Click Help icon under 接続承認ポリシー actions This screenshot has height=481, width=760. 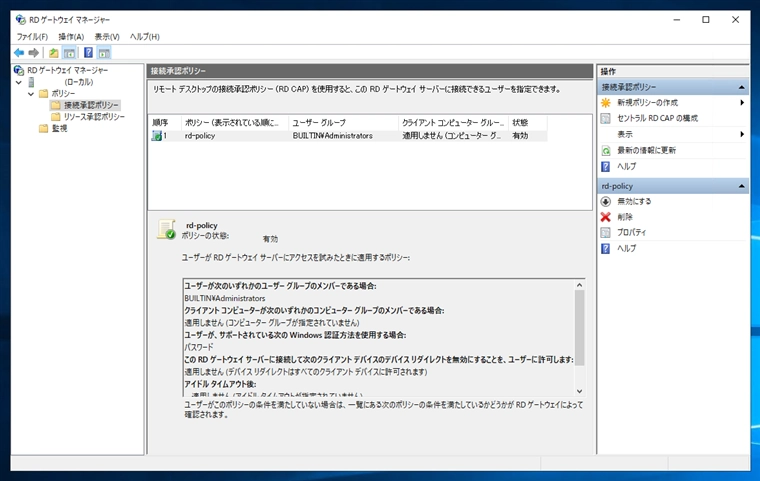pos(606,167)
